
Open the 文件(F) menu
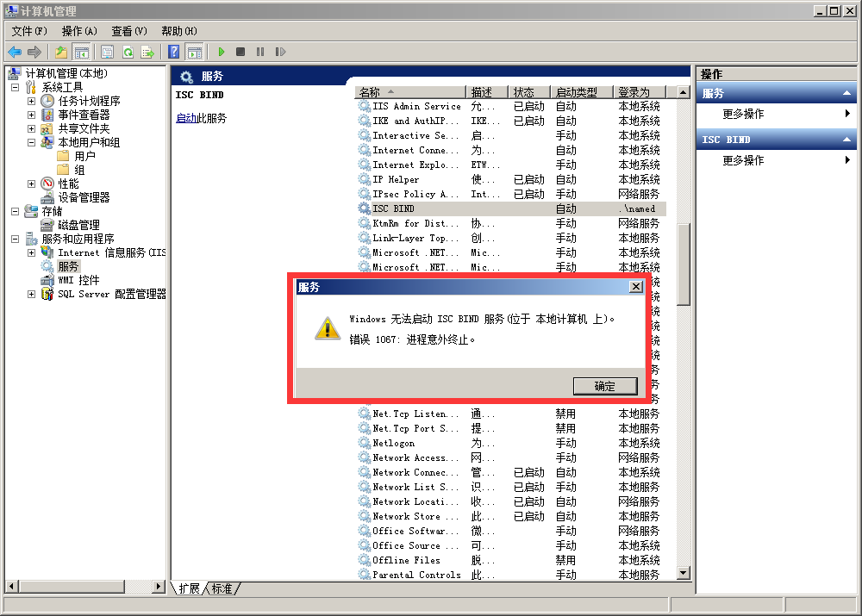(x=29, y=31)
